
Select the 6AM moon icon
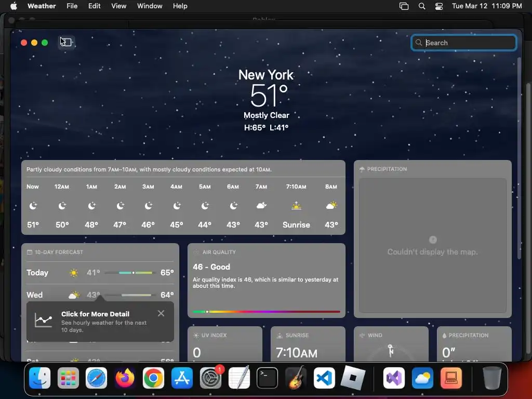(x=233, y=206)
